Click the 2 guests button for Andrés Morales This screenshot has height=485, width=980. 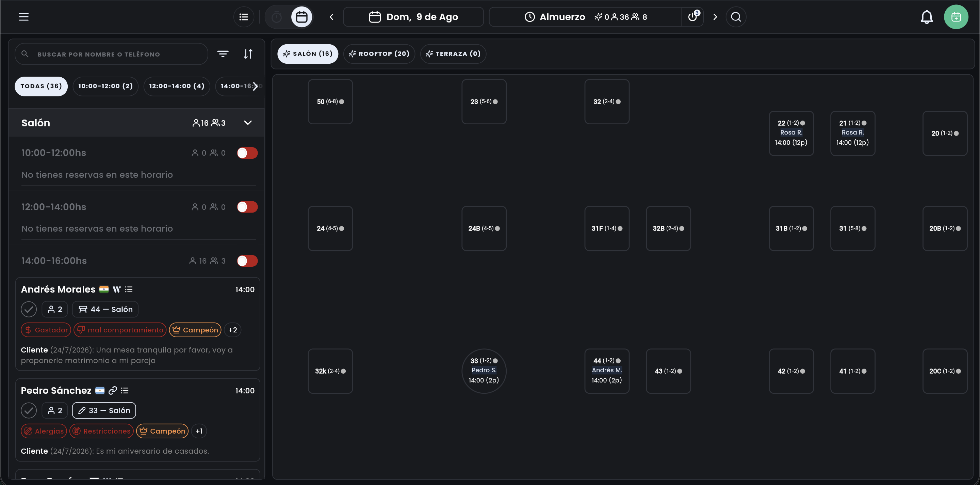click(54, 310)
